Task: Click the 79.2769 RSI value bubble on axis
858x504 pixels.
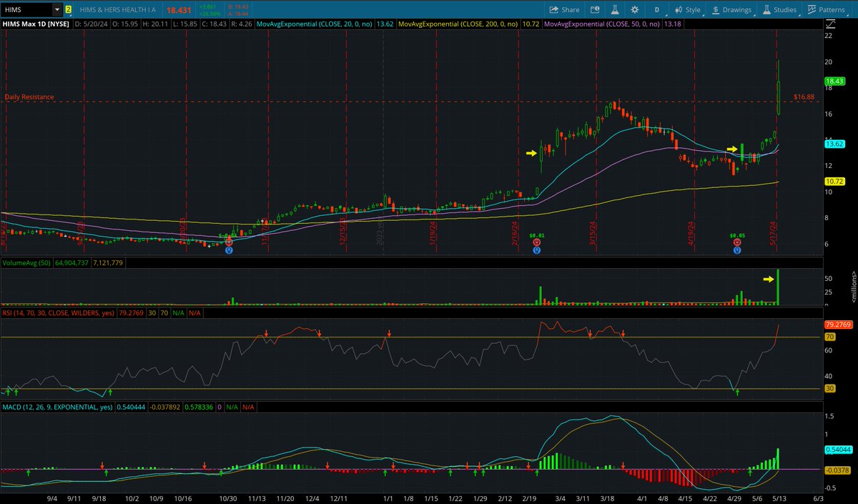Action: point(837,324)
